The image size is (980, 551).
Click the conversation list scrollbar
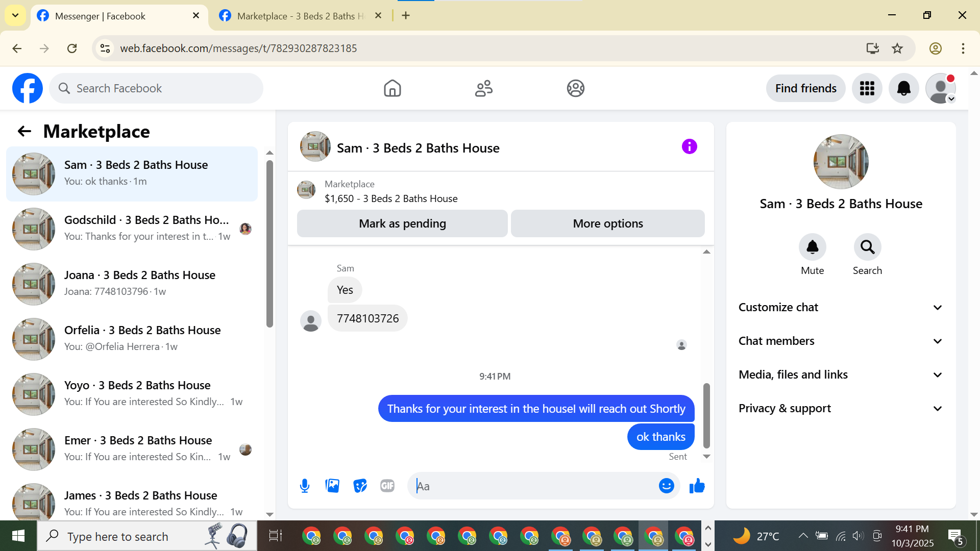[x=269, y=244]
